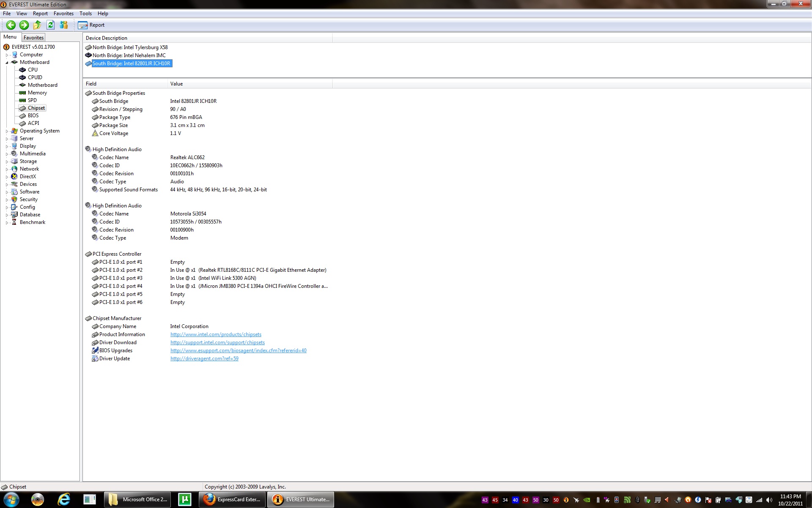Click the Field column header

(x=125, y=84)
